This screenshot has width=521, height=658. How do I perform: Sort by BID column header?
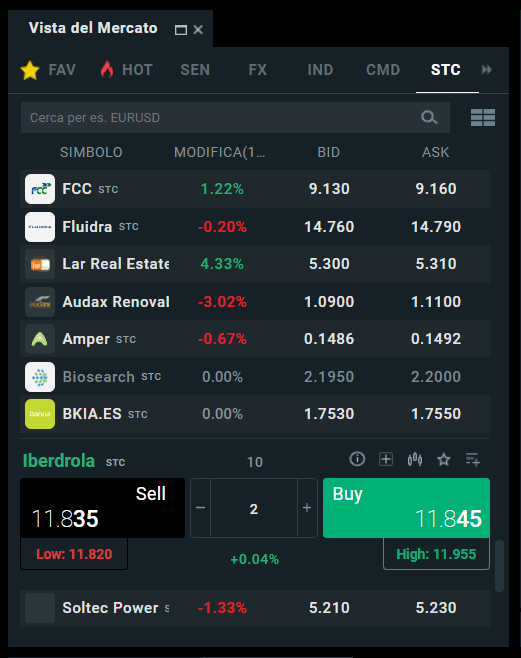[328, 152]
